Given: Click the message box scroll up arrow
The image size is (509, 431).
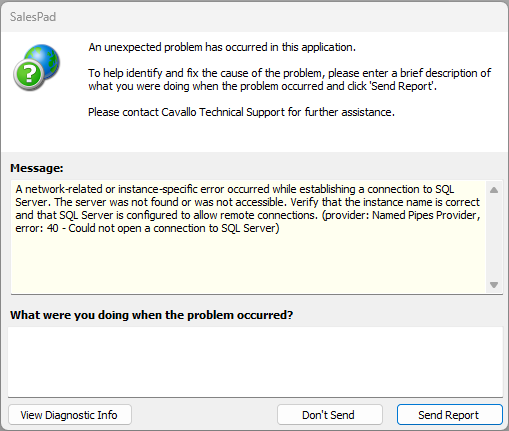Looking at the screenshot, I should pos(494,190).
